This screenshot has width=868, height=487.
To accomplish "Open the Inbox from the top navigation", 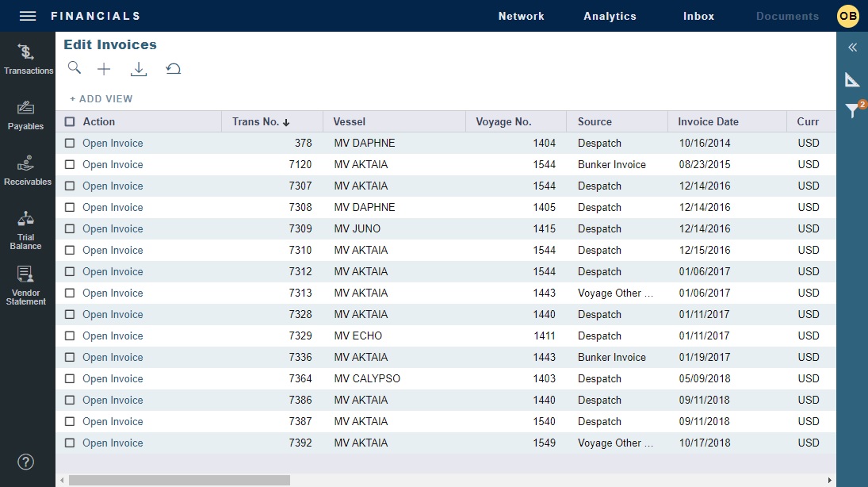I will point(698,16).
